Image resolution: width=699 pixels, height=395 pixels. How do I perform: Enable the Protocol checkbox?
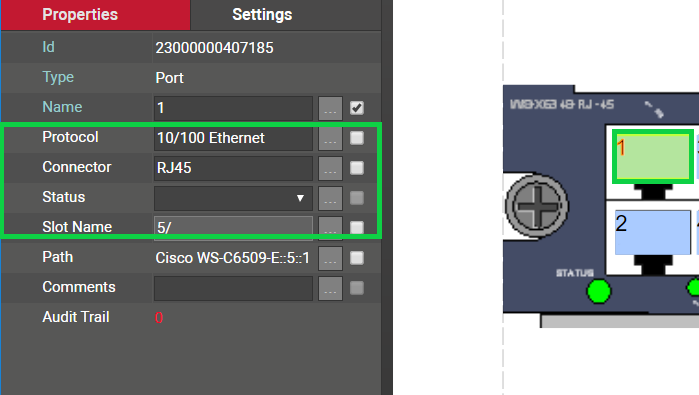pos(357,138)
